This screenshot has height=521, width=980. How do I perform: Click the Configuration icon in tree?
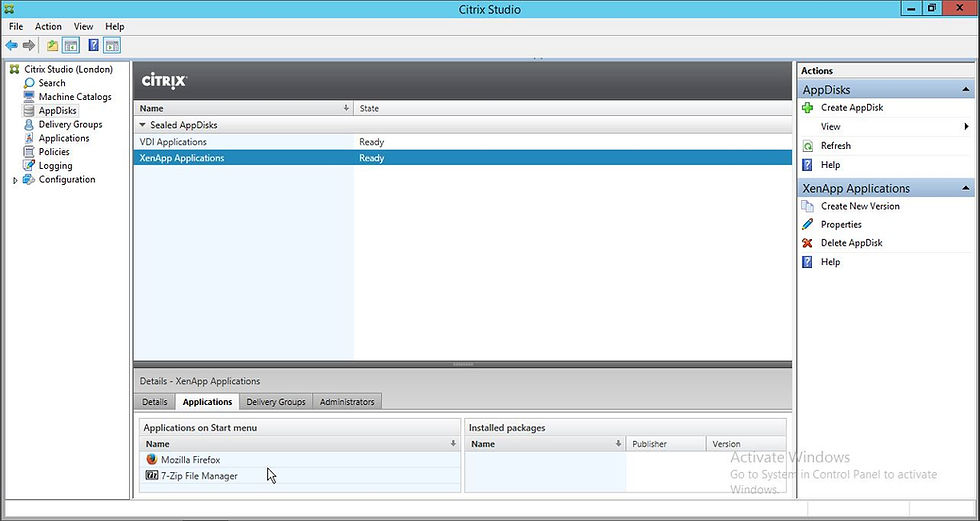(x=29, y=179)
